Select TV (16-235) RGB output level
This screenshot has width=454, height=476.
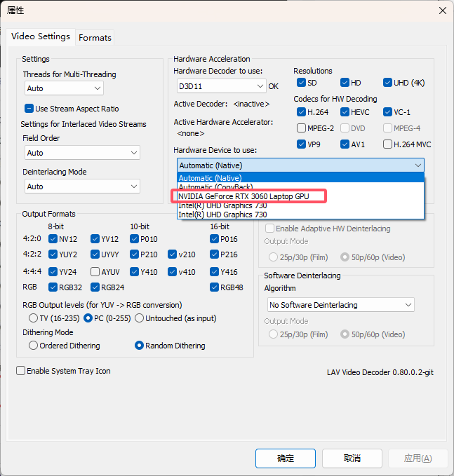tap(33, 318)
